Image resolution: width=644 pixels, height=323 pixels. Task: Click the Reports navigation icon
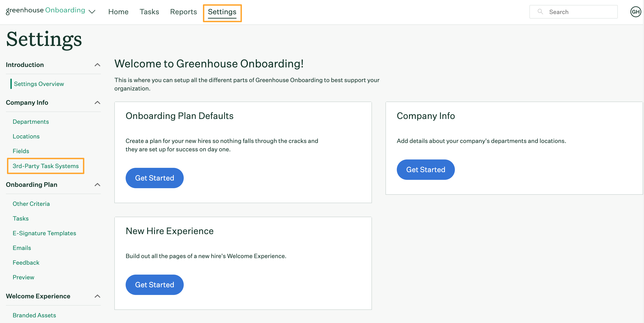click(183, 12)
